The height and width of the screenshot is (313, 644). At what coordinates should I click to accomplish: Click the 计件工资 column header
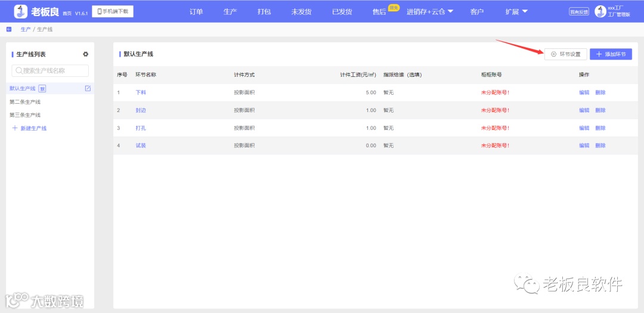pos(358,75)
